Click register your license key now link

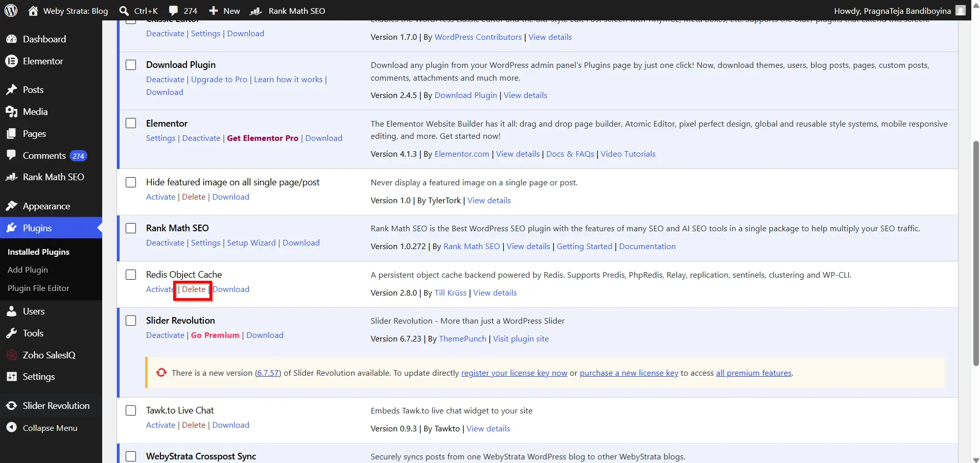[x=514, y=373]
